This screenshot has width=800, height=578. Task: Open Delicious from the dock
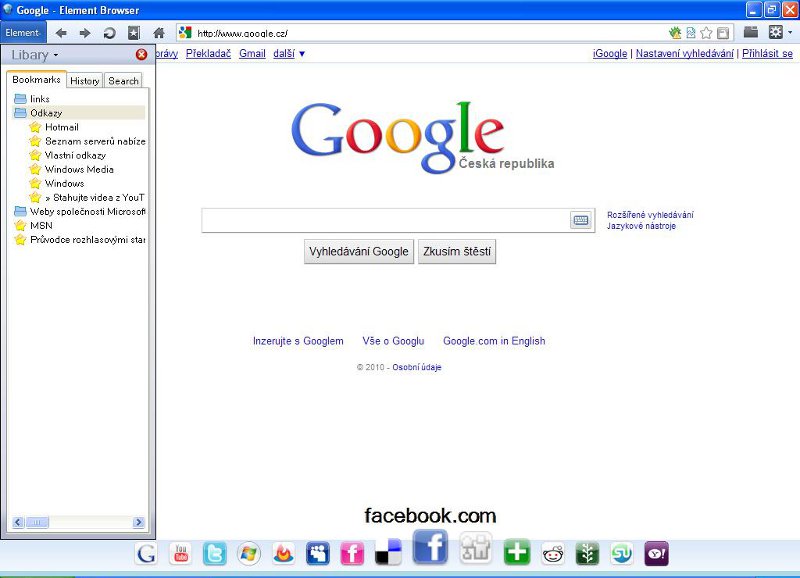pyautogui.click(x=388, y=552)
